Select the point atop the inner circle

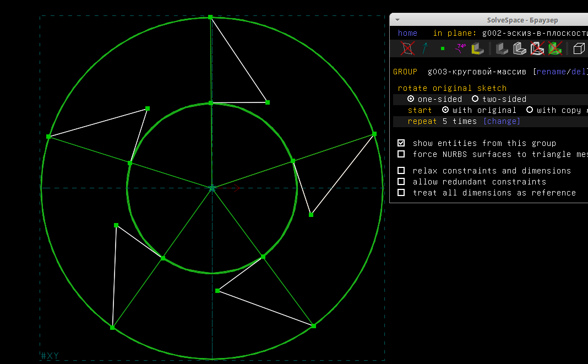pyautogui.click(x=211, y=103)
